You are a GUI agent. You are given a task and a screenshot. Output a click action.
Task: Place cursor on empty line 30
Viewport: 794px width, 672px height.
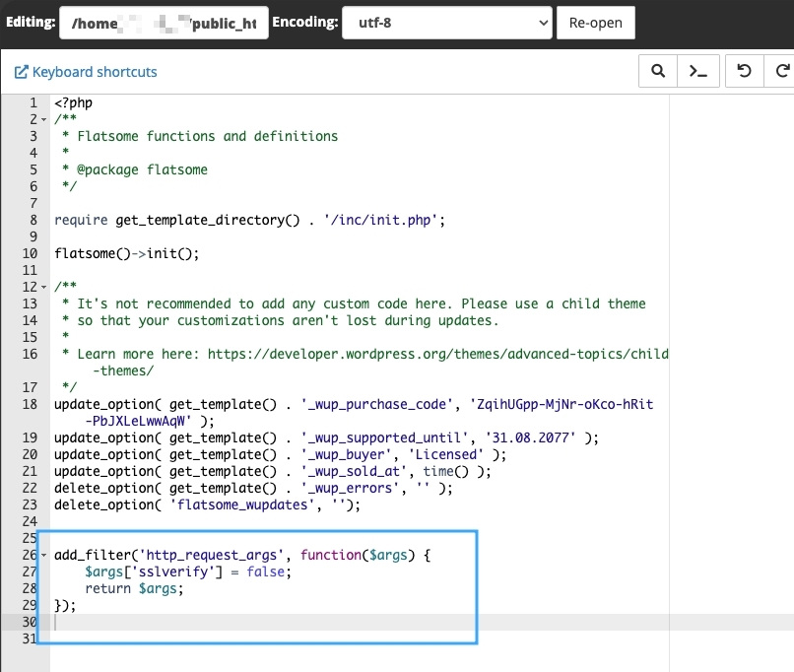point(197,623)
